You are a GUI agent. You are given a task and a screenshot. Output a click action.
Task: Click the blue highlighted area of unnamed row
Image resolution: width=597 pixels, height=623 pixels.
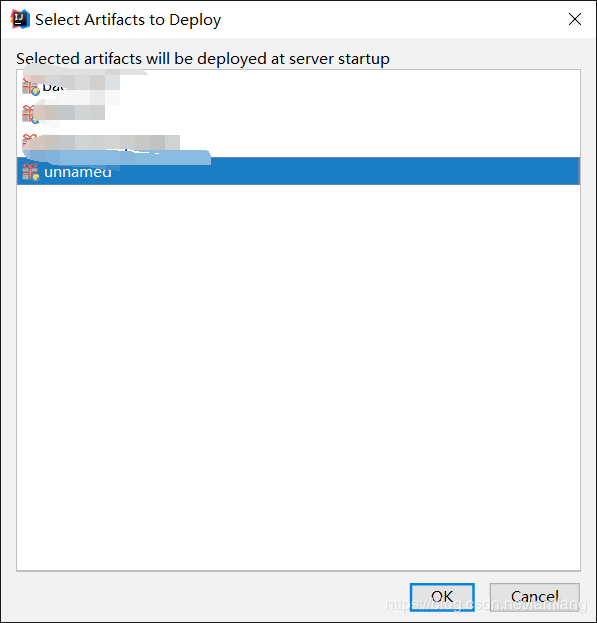pyautogui.click(x=346, y=171)
